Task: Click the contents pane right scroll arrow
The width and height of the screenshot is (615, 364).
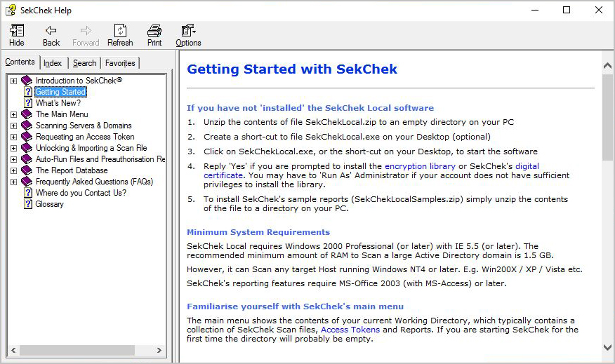Action: [x=159, y=350]
